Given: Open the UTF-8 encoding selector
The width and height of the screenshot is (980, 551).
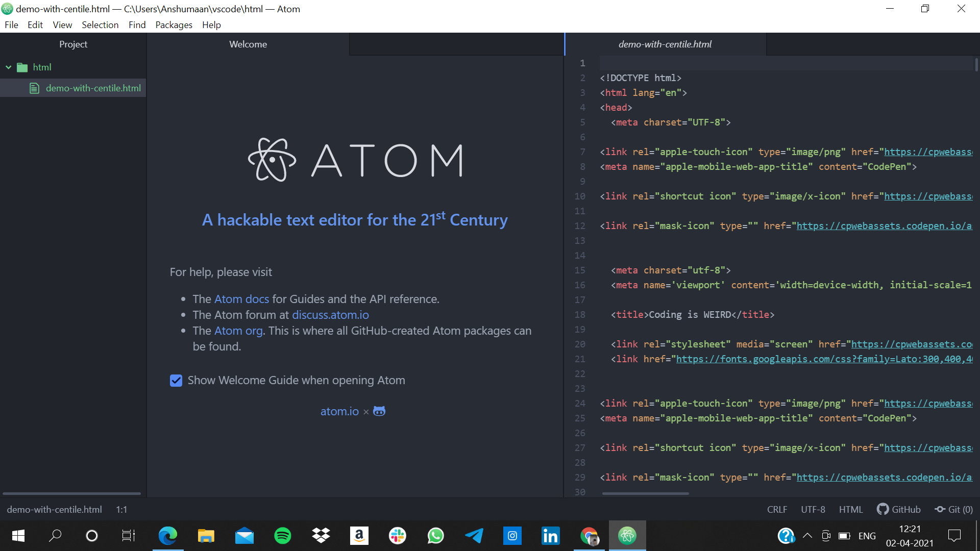Looking at the screenshot, I should click(813, 509).
